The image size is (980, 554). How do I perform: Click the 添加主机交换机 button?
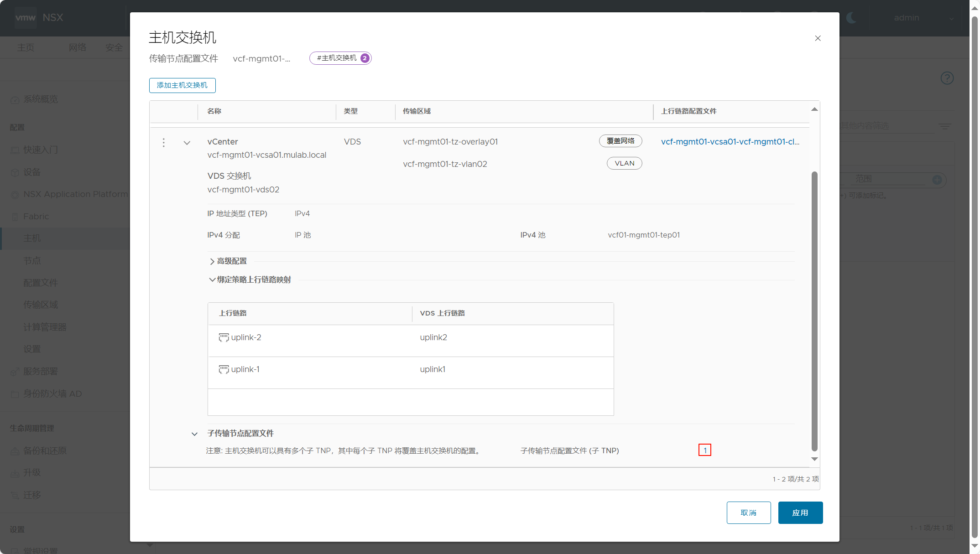point(182,85)
